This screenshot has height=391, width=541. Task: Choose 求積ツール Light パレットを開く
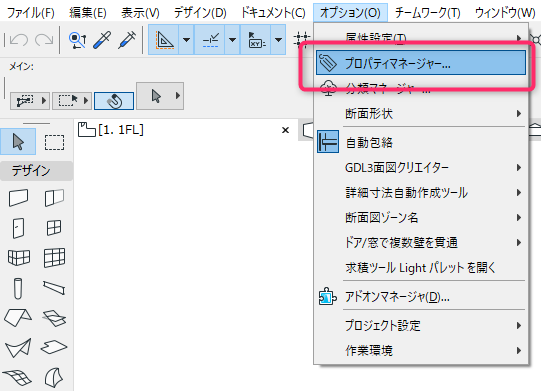tap(421, 267)
